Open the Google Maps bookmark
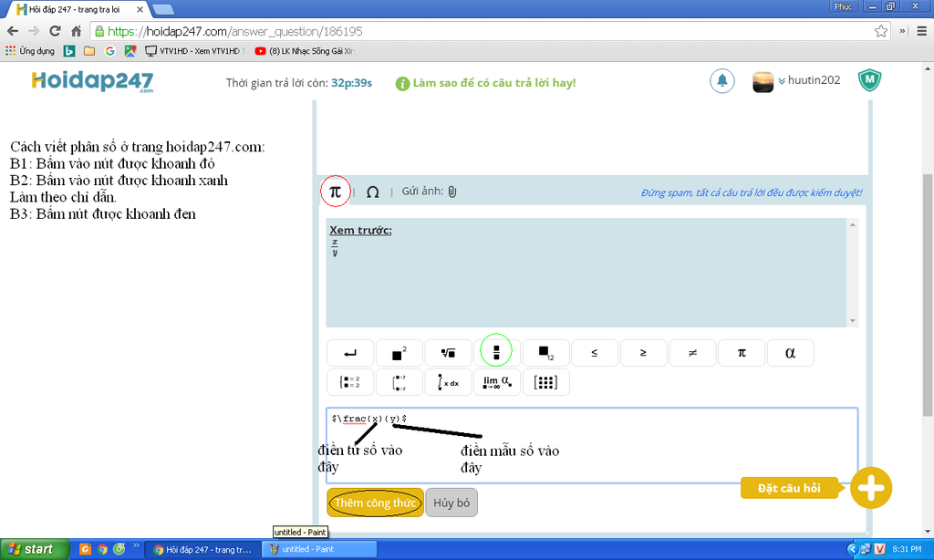Screen dimensions: 934x560 [x=130, y=51]
